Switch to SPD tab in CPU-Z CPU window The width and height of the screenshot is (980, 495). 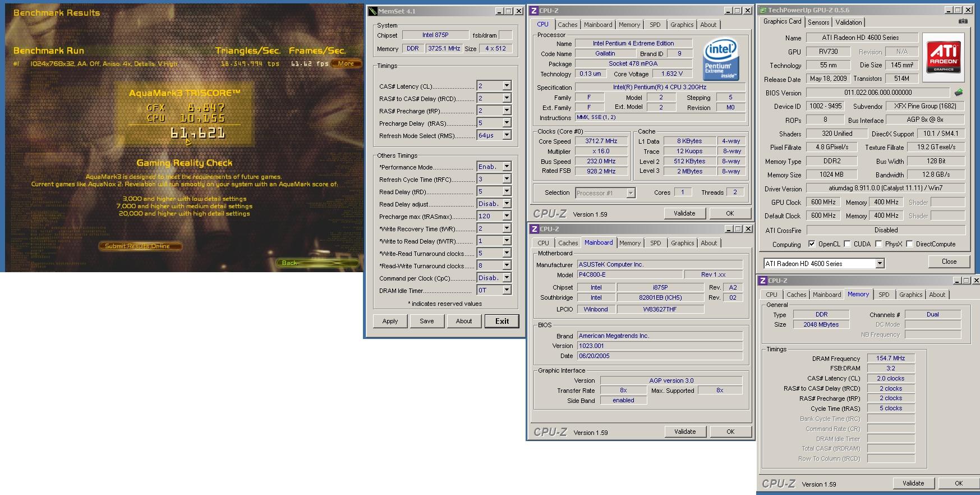655,25
